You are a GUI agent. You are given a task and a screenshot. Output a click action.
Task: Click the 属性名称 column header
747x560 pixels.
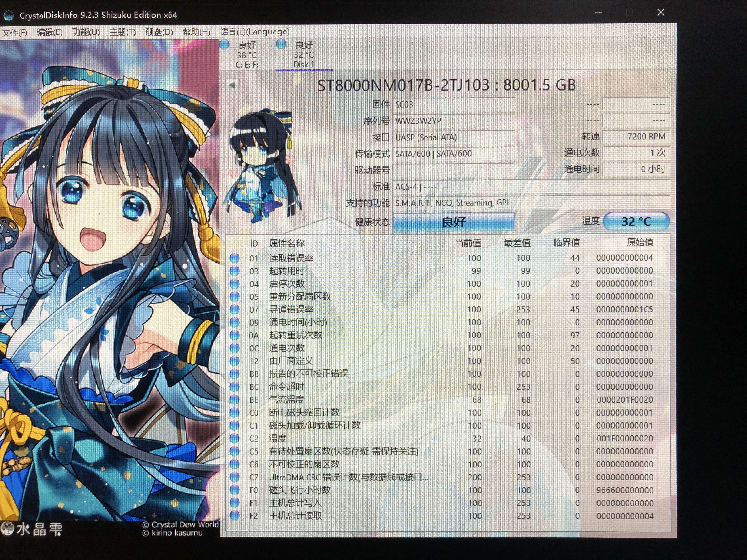click(287, 243)
